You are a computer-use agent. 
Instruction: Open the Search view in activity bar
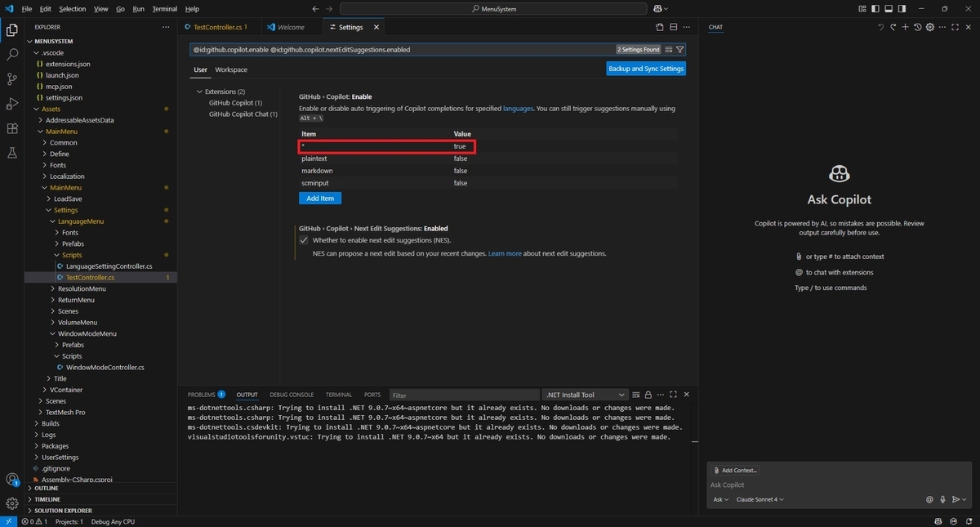(12, 55)
